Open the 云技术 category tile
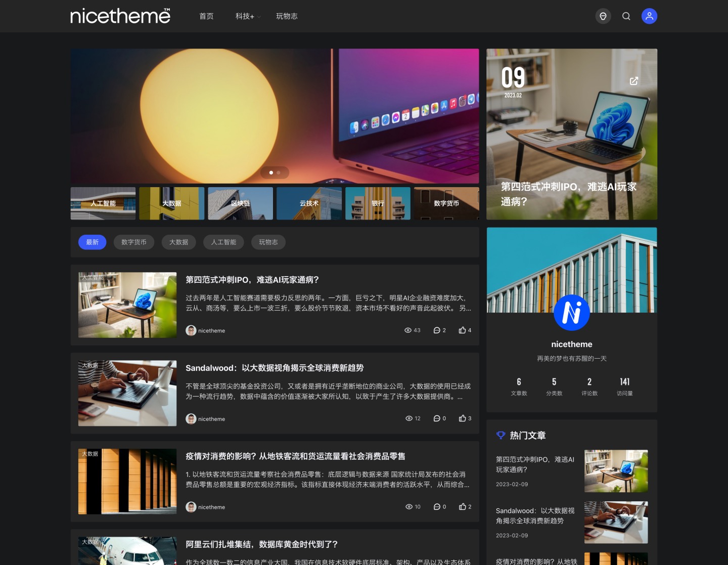This screenshot has width=728, height=565. [309, 203]
